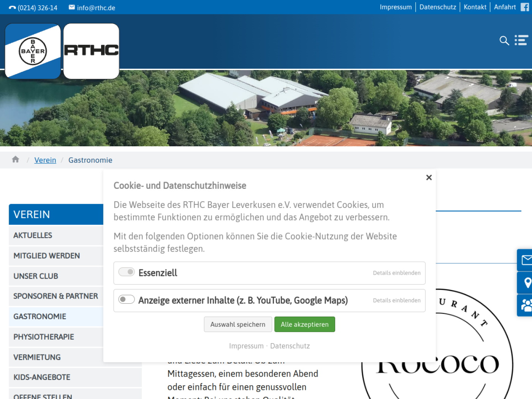
Task: Click the home breadcrumb icon
Action: pyautogui.click(x=16, y=160)
